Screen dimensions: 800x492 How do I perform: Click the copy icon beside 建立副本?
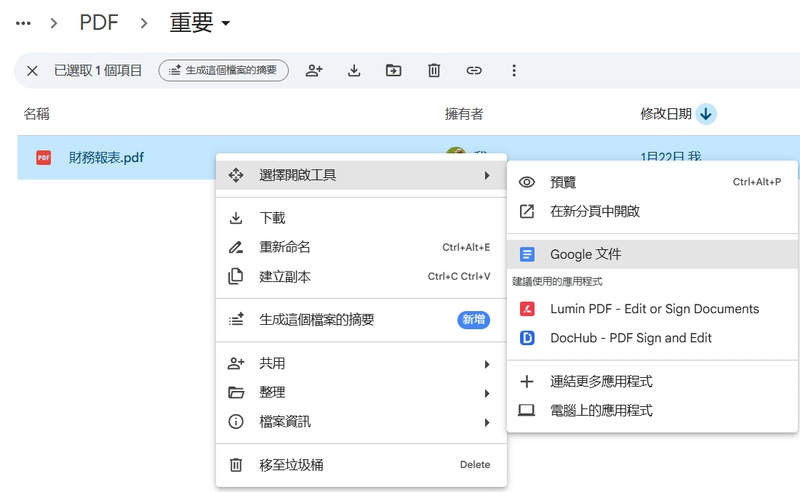[x=235, y=276]
